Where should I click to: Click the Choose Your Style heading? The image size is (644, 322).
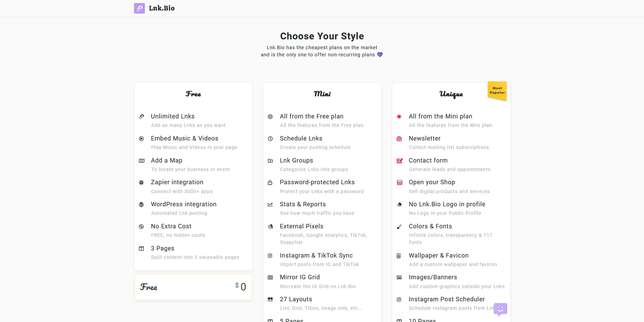pos(322,36)
